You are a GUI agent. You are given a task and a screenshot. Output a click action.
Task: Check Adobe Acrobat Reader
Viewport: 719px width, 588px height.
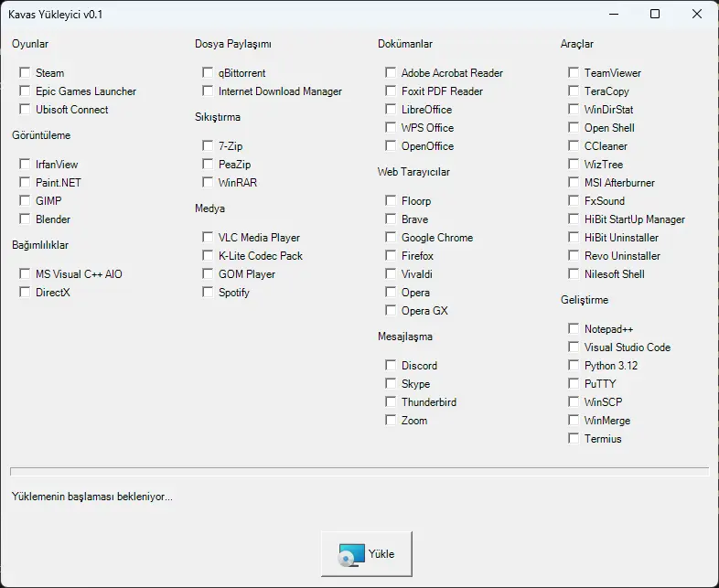(391, 72)
